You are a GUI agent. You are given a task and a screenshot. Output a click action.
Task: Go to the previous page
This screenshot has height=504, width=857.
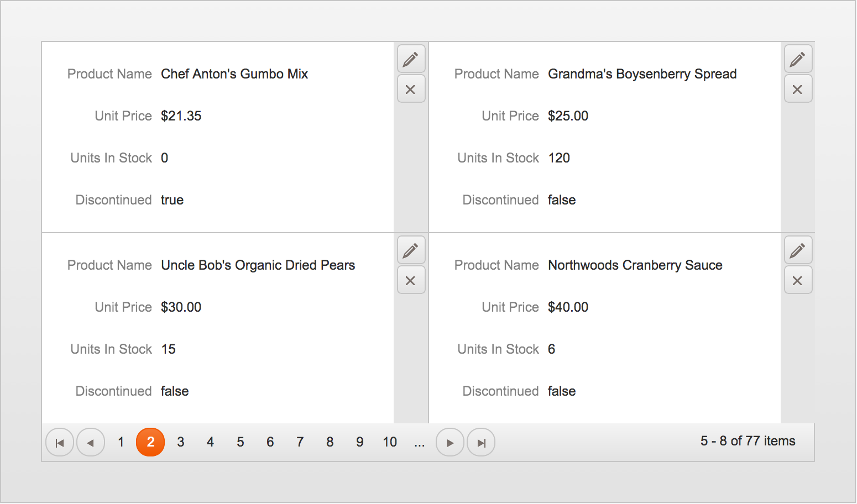coord(91,442)
